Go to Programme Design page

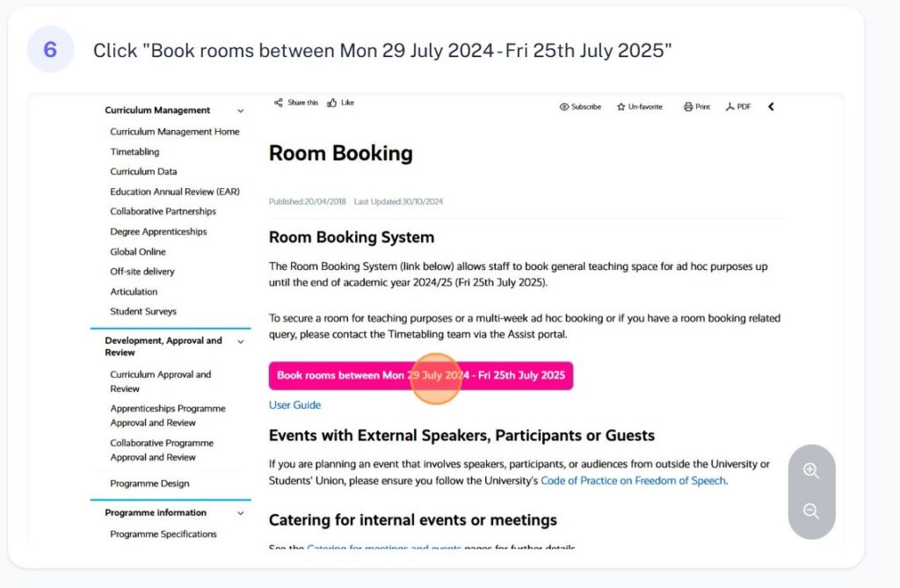(149, 483)
